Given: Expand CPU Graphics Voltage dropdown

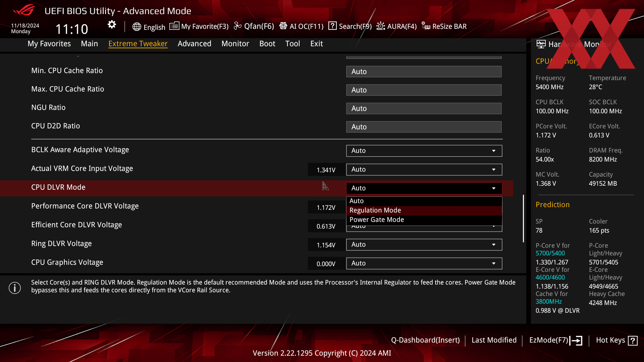Looking at the screenshot, I should coord(424,263).
